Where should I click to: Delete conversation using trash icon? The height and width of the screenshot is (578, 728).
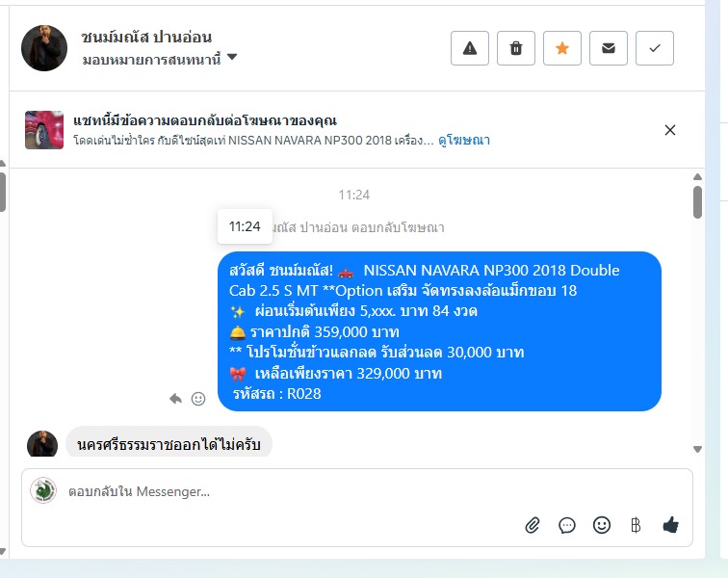tap(516, 48)
